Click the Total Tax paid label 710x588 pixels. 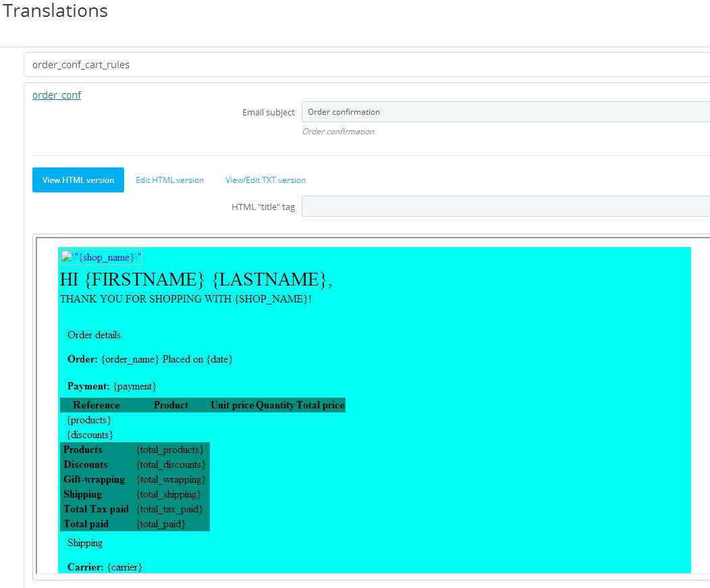tap(96, 509)
